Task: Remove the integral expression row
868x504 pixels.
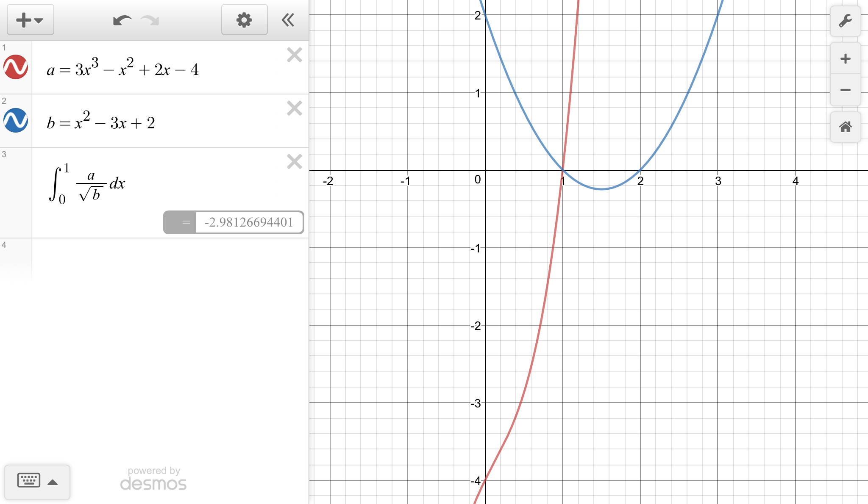Action: pyautogui.click(x=294, y=162)
